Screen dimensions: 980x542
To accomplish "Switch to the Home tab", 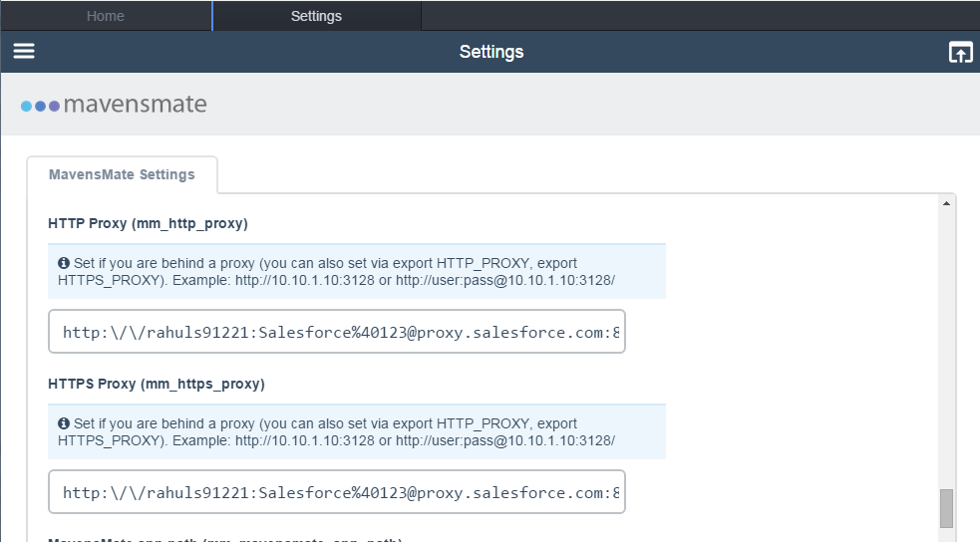I will [x=106, y=16].
